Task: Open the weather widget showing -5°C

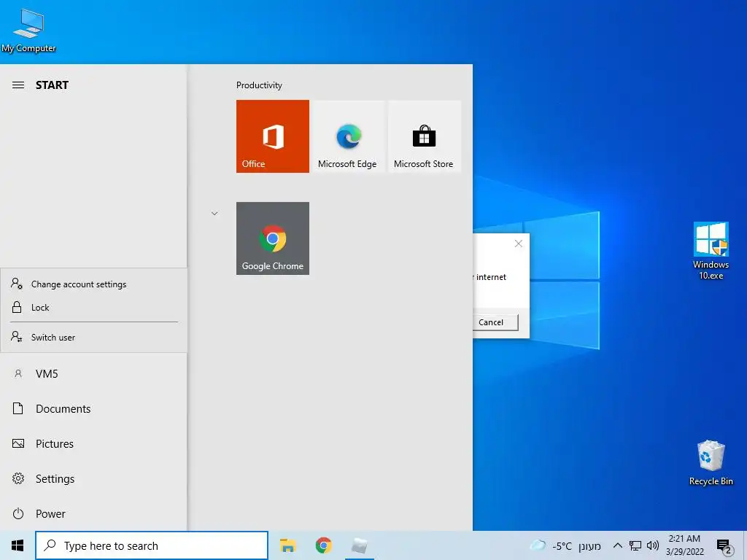Action: (x=565, y=545)
